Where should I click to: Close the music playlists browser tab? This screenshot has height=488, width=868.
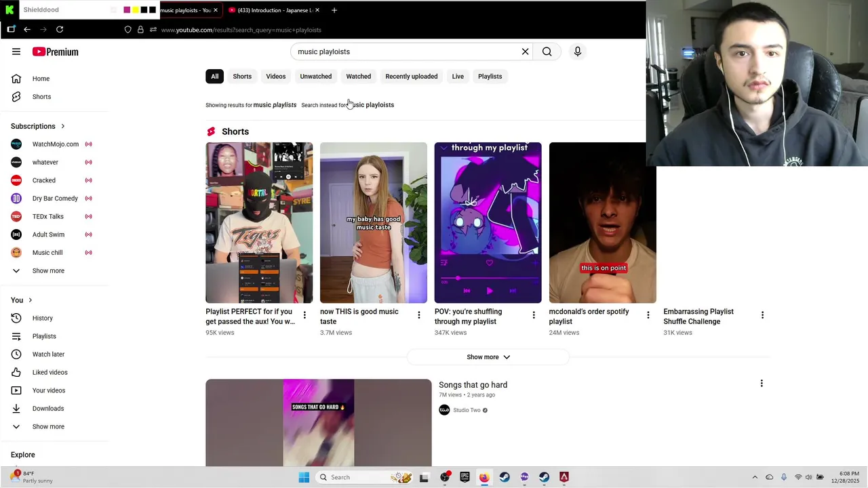216,10
